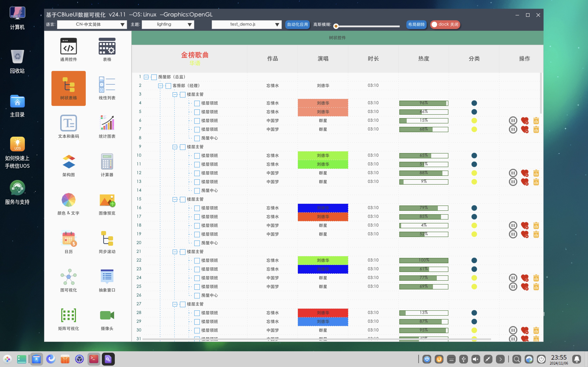The height and width of the screenshot is (367, 588).
Task: Click the 自动化应用 button
Action: tap(297, 24)
